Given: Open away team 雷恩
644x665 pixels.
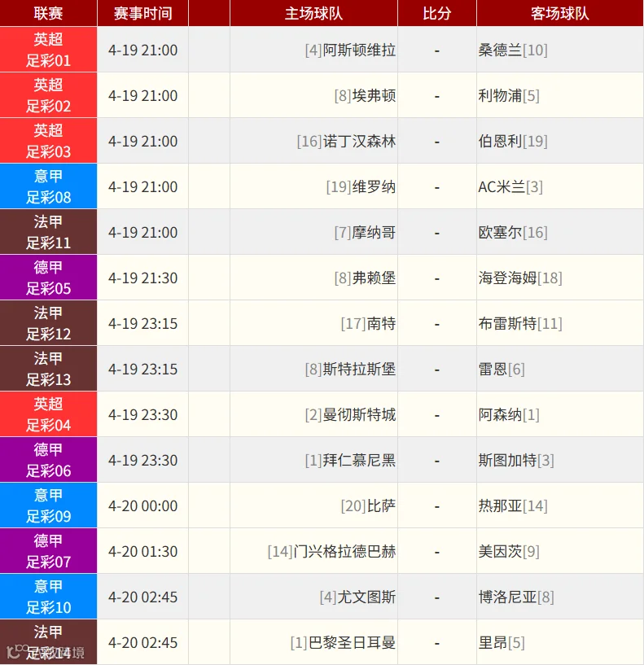Looking at the screenshot, I should (493, 369).
